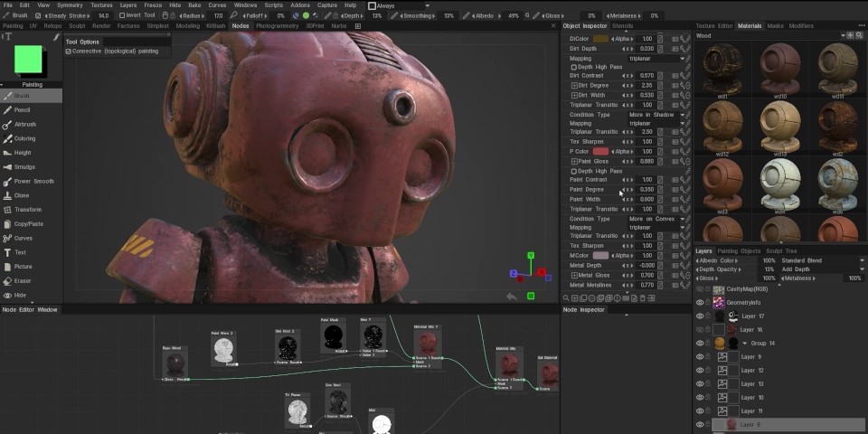Choose the Transform tool

[x=31, y=210]
